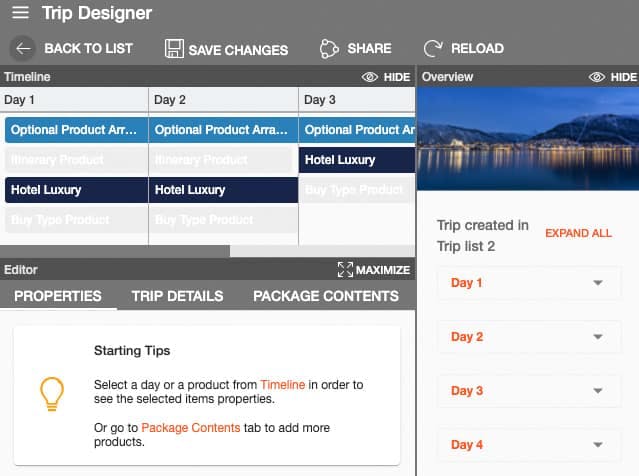
Task: Click the timeline horizontal scrollbar
Action: click(x=115, y=251)
